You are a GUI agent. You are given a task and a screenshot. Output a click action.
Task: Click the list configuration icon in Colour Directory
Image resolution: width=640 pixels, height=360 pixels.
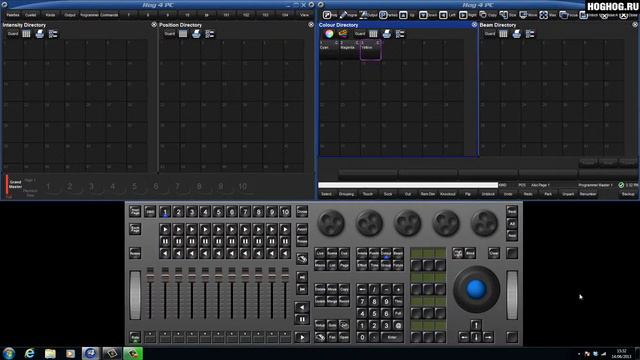(400, 34)
